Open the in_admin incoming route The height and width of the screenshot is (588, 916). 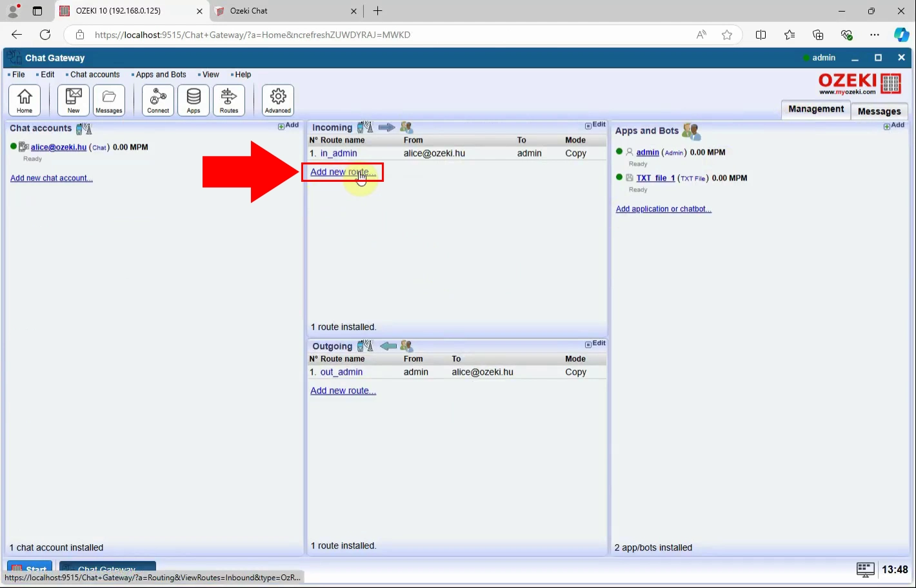339,153
